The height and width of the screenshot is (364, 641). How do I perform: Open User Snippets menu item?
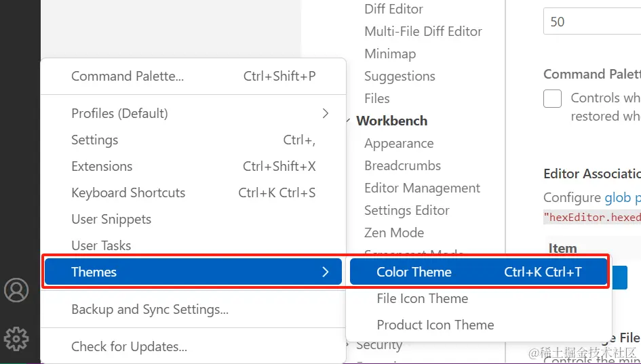tap(111, 219)
